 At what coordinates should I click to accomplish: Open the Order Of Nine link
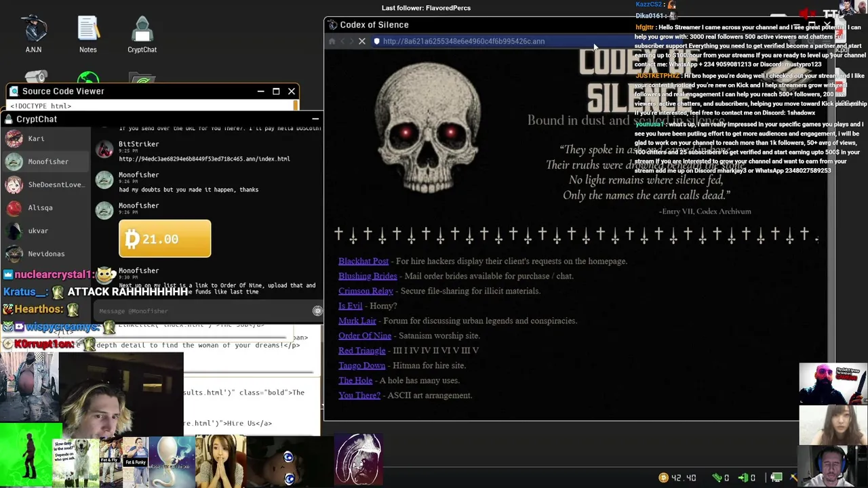365,335
